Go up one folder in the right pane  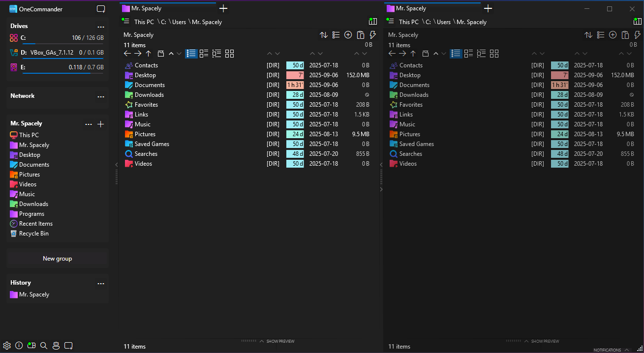(413, 54)
